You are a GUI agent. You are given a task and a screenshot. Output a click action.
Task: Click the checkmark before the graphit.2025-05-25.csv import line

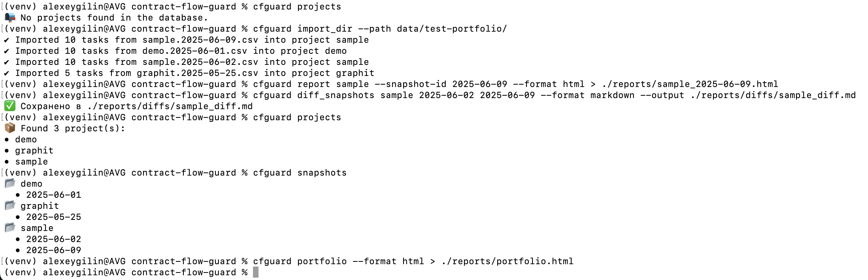pos(7,73)
